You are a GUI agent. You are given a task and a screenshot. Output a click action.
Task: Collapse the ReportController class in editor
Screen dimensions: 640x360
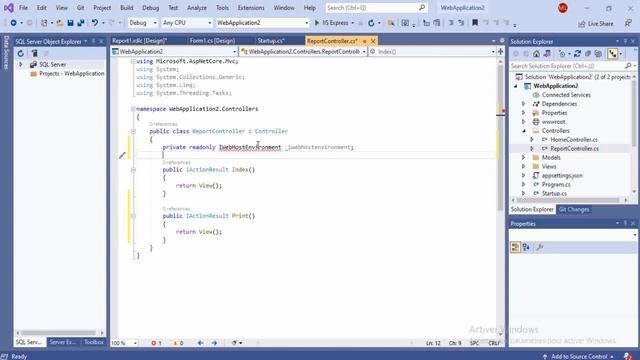click(x=133, y=131)
